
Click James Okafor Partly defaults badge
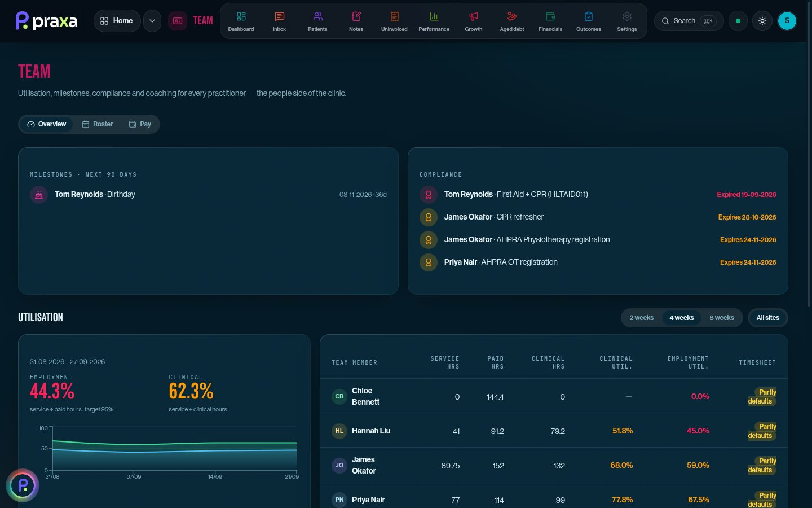tap(762, 466)
